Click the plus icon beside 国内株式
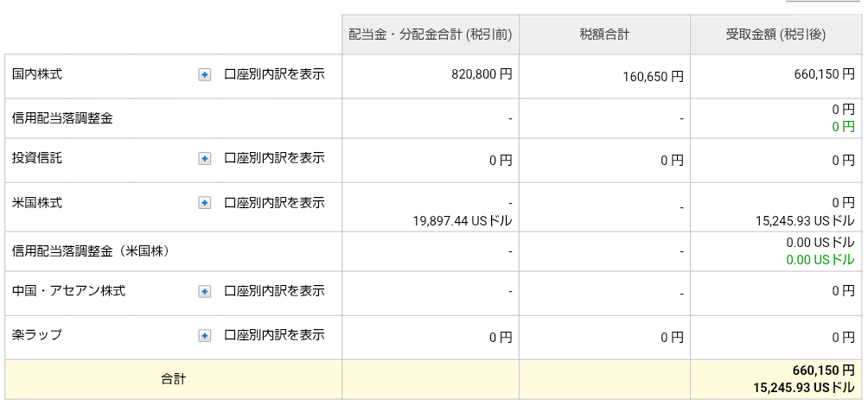 (x=205, y=75)
